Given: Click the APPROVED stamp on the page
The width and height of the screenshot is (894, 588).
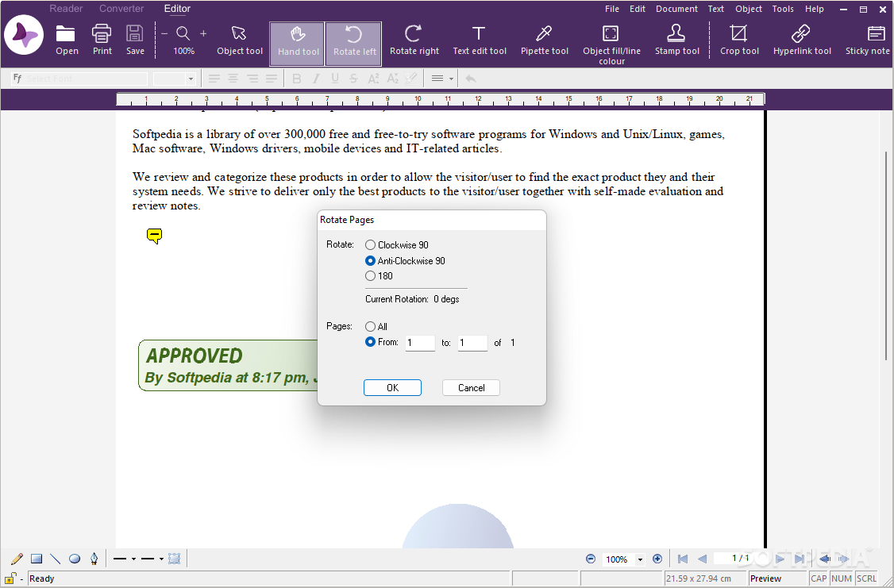Looking at the screenshot, I should point(228,365).
